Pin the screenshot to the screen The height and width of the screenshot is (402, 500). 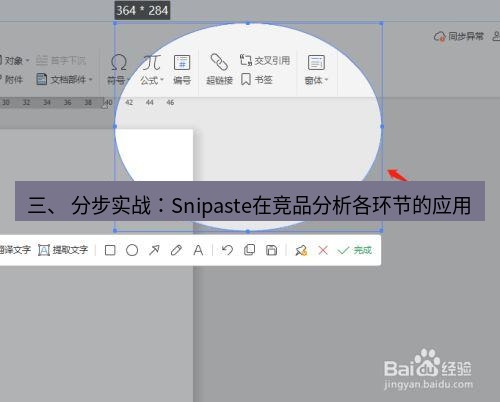pos(301,250)
